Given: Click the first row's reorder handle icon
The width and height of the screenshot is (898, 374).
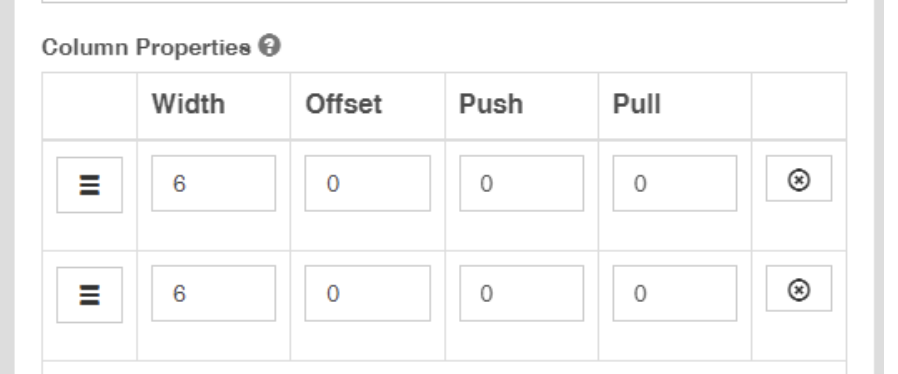Looking at the screenshot, I should (89, 185).
